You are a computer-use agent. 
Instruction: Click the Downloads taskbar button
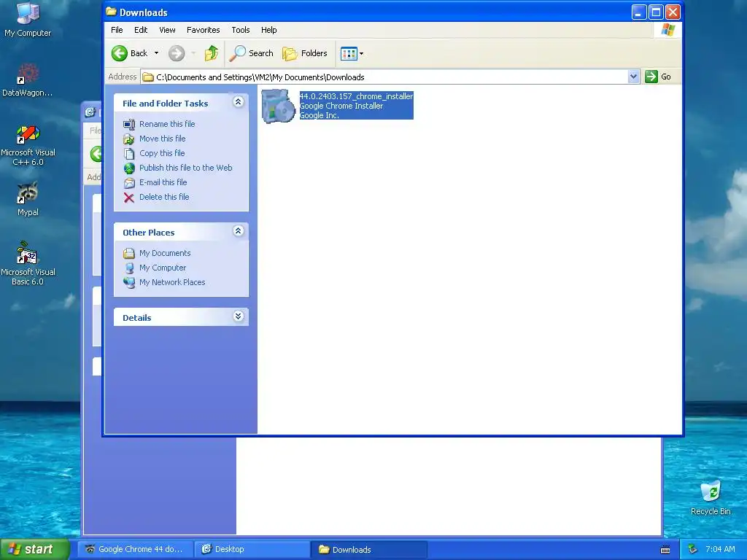pyautogui.click(x=369, y=549)
